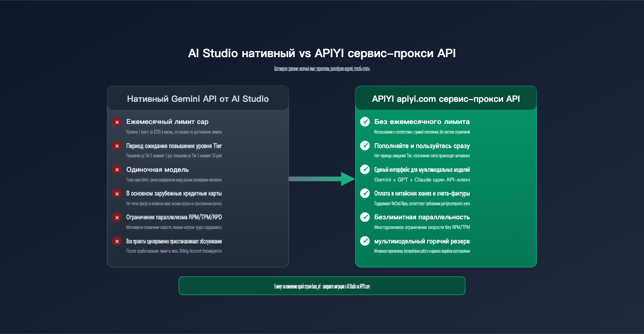The width and height of the screenshot is (644, 334).
Task: Click the checkmark beside Без ежемесячного лимита
Action: click(x=365, y=122)
